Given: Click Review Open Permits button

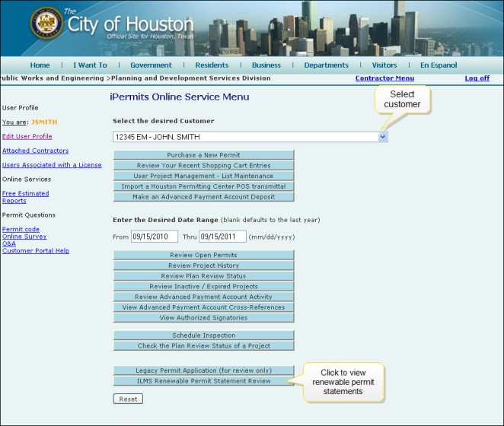Looking at the screenshot, I should click(203, 255).
